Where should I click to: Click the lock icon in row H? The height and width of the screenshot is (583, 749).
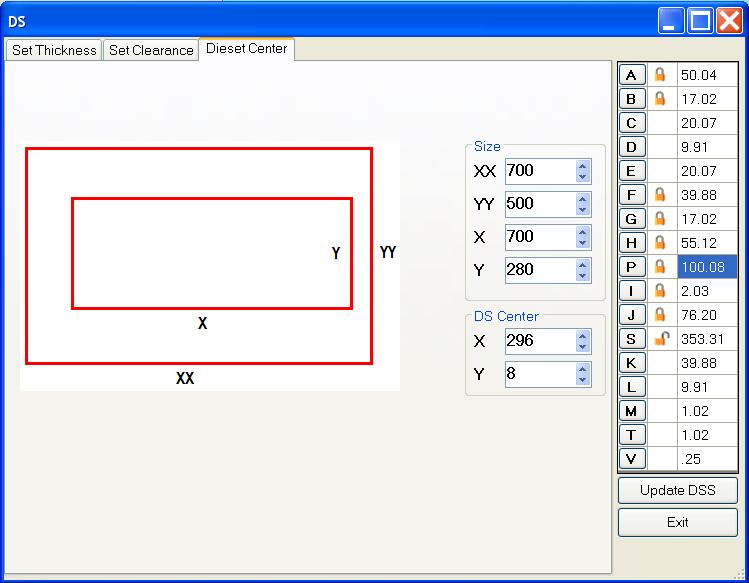point(660,243)
